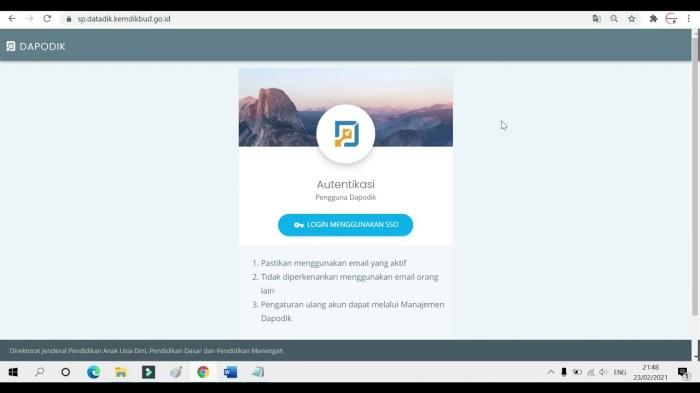Click the Dapodik key logo circle
This screenshot has width=700, height=393.
[x=346, y=134]
